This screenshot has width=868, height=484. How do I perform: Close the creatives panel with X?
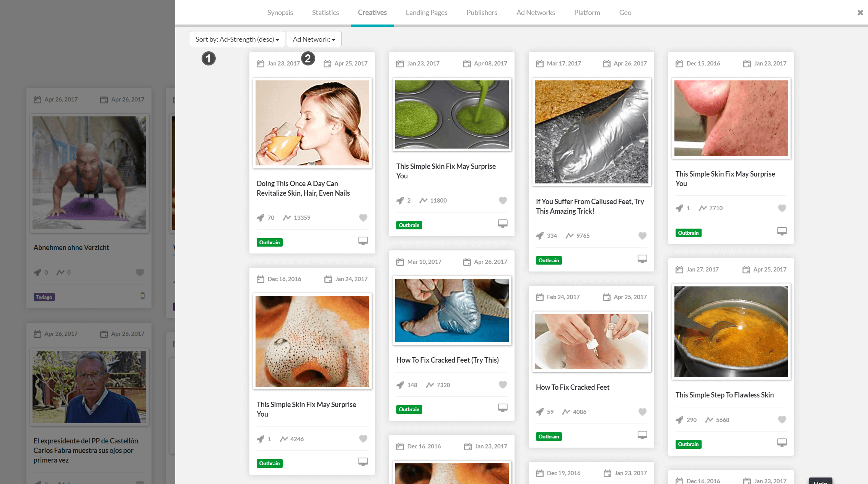860,13
